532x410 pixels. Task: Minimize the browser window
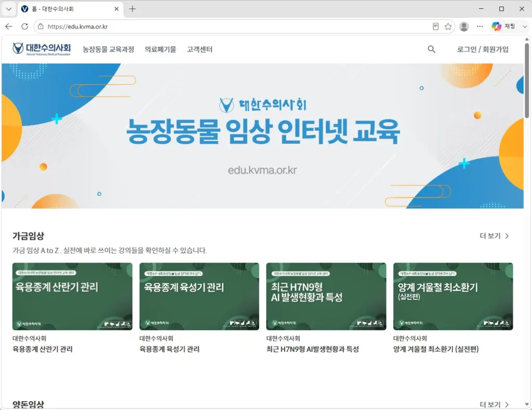click(481, 9)
